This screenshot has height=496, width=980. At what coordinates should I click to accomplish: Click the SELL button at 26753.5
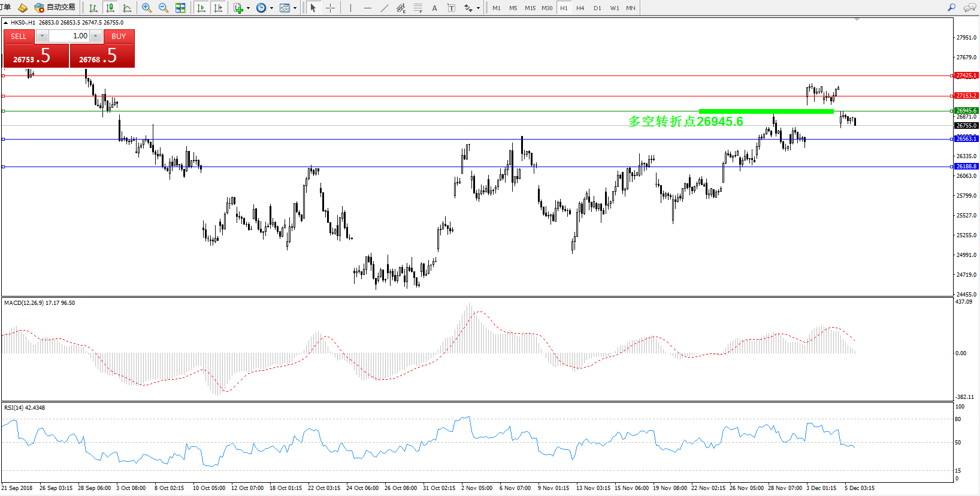pos(36,56)
